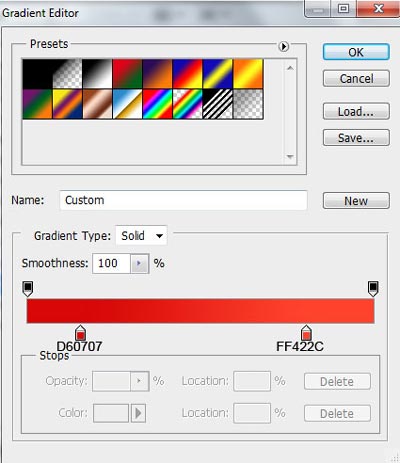Choose the rainbow spectrum gradient preset
Viewport: 400px width, 463px height.
click(157, 104)
